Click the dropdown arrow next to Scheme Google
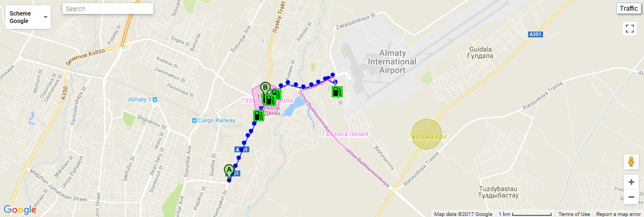 [x=45, y=17]
